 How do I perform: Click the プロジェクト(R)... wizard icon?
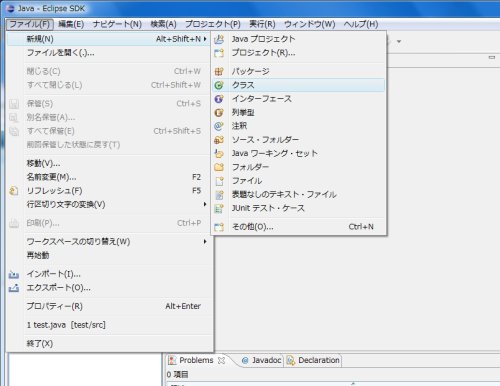pos(219,53)
